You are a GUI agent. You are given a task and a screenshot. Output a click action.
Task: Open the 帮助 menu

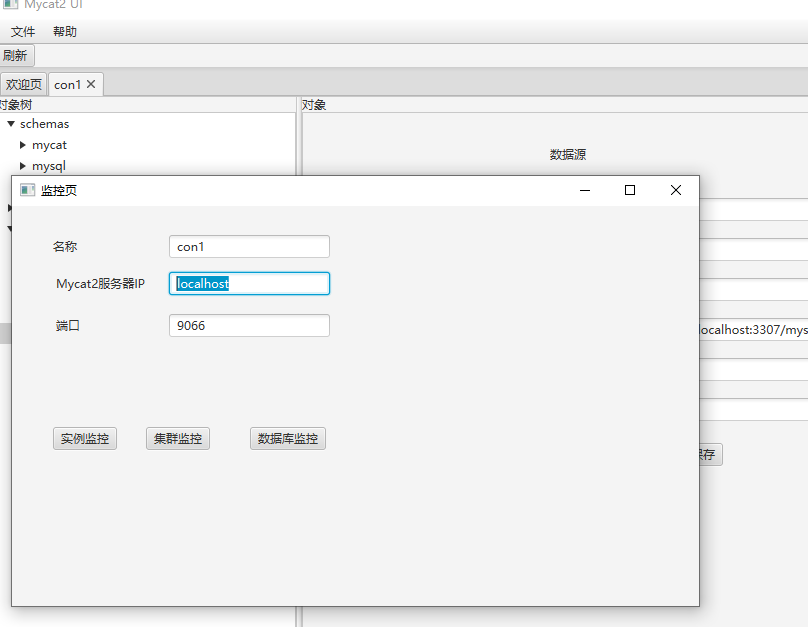coord(65,32)
